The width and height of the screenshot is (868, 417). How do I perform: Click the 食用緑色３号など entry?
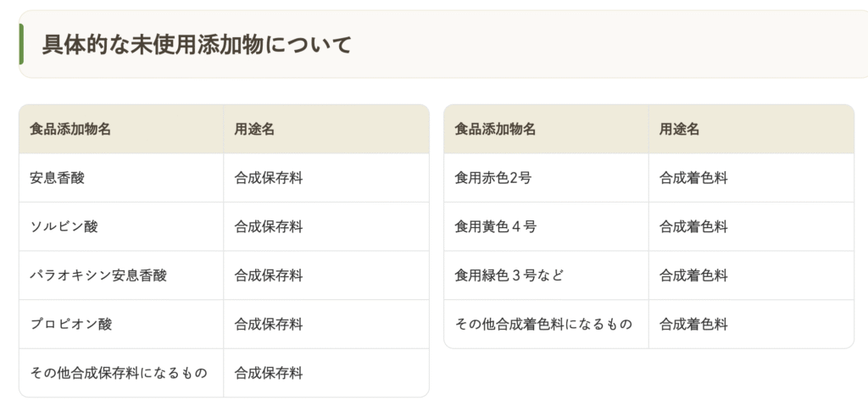509,275
